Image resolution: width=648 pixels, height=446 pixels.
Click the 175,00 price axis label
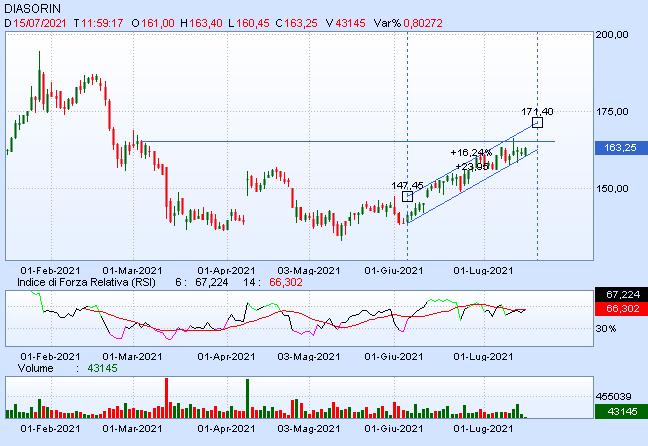pyautogui.click(x=612, y=112)
